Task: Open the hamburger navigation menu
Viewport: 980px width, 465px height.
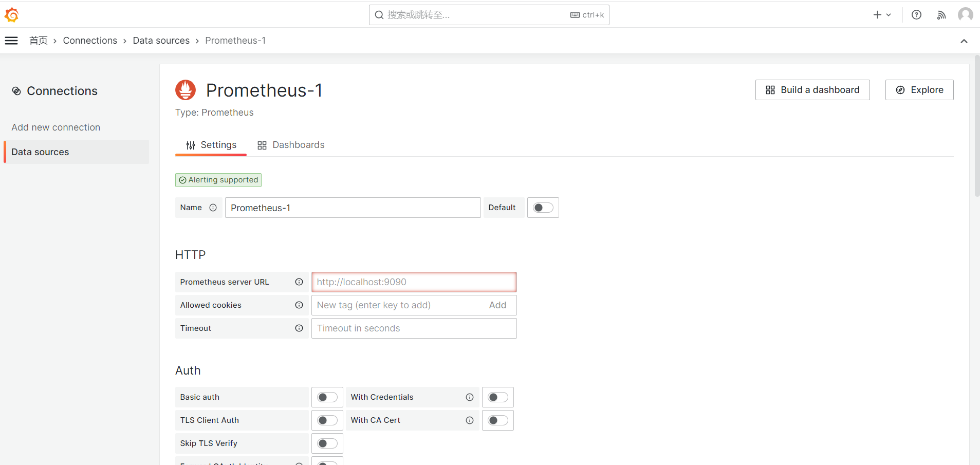Action: tap(11, 41)
